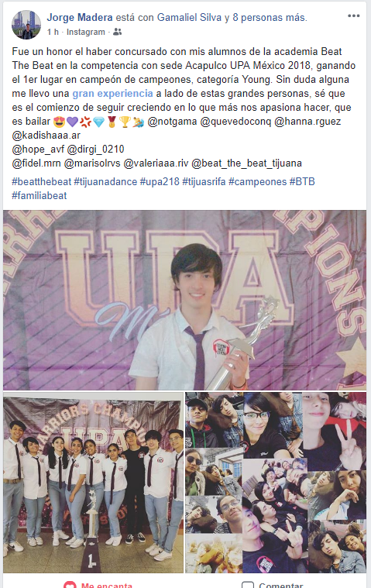The height and width of the screenshot is (588, 371).
Task: Click the Me encanta heart icon
Action: coord(70,585)
